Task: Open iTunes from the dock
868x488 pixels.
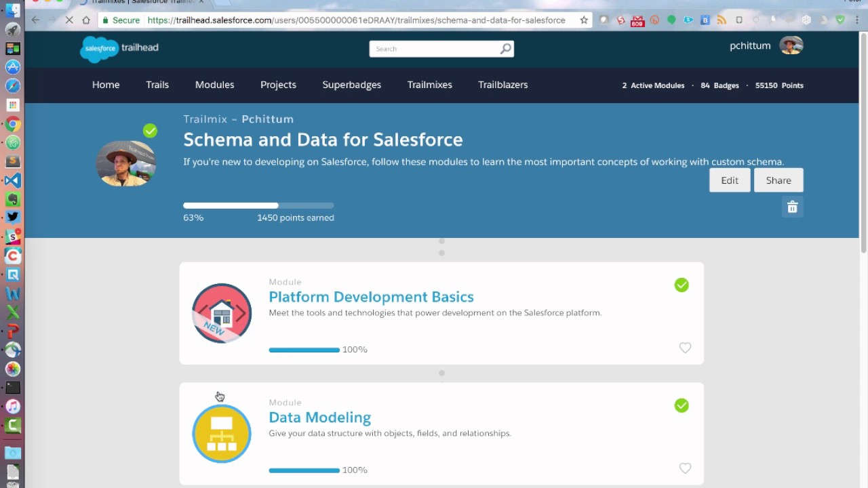Action: click(13, 407)
